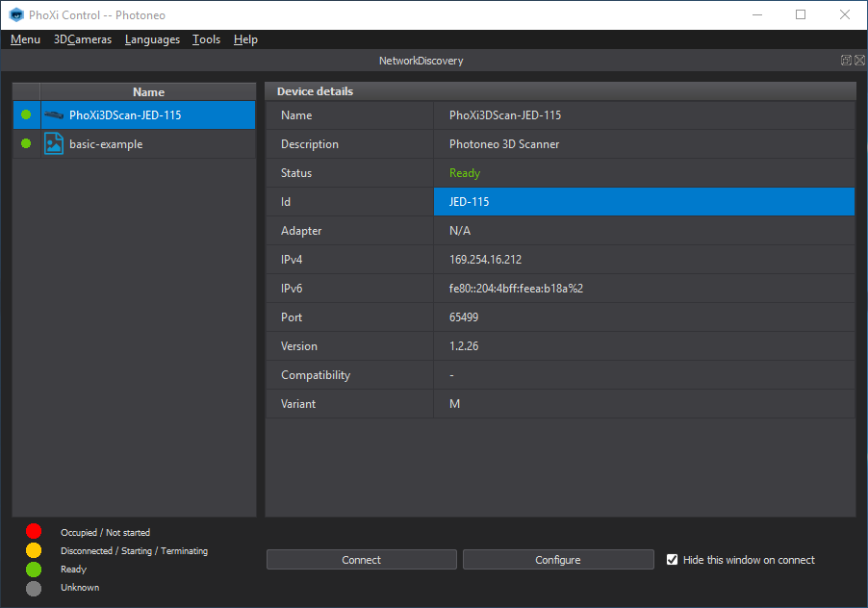The width and height of the screenshot is (868, 608).
Task: Click the gray Unknown legend circle
Action: point(34,587)
